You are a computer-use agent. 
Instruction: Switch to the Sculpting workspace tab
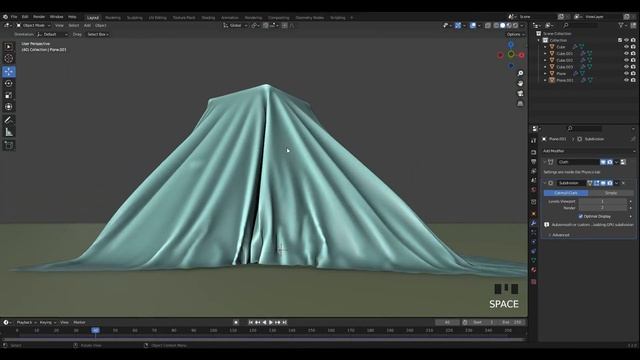tap(134, 18)
